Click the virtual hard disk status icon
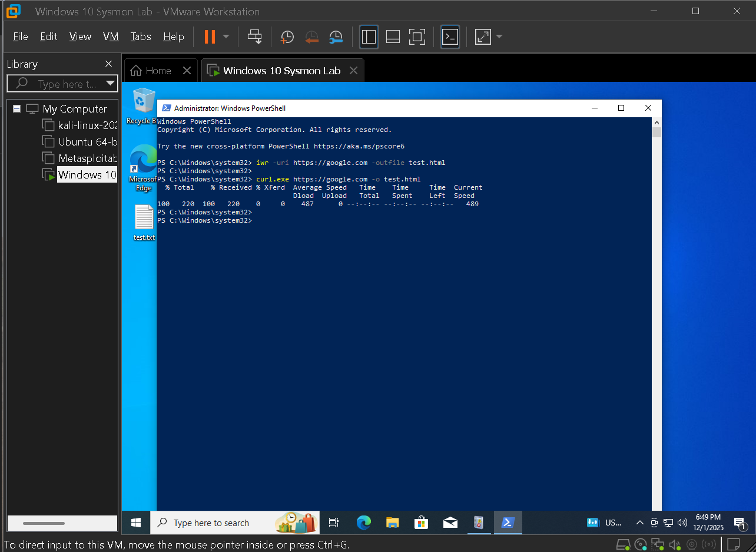This screenshot has width=756, height=552. [623, 544]
